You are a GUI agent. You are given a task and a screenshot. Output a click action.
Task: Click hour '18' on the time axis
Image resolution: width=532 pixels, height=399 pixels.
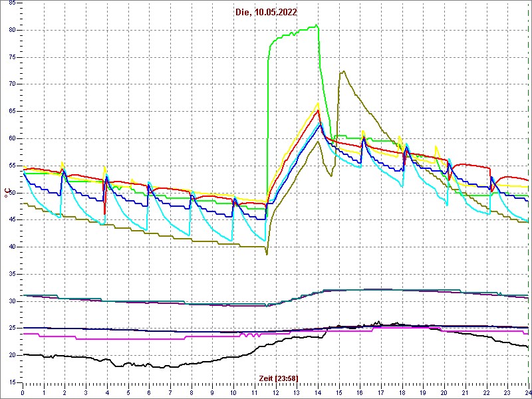pos(402,393)
